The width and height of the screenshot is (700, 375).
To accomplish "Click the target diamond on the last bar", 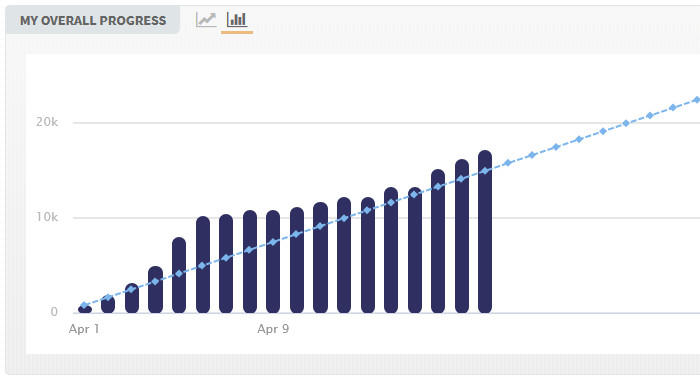I will click(x=484, y=171).
